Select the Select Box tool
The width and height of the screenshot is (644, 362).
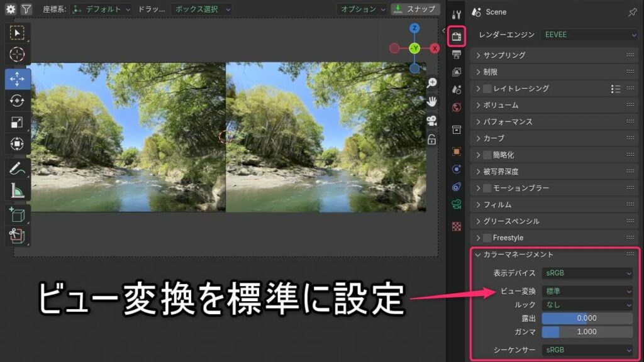coord(17,33)
